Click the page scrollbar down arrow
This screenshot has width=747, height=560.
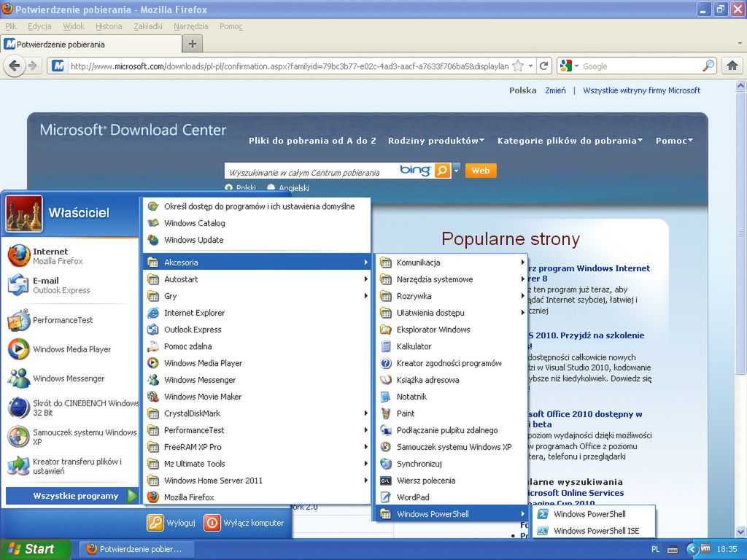tap(741, 532)
